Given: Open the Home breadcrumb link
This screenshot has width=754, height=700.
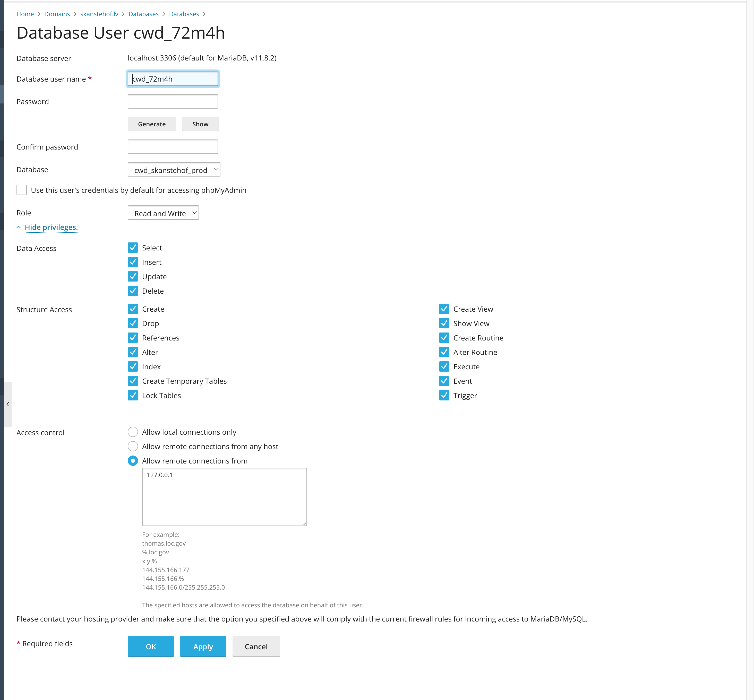Looking at the screenshot, I should [25, 14].
